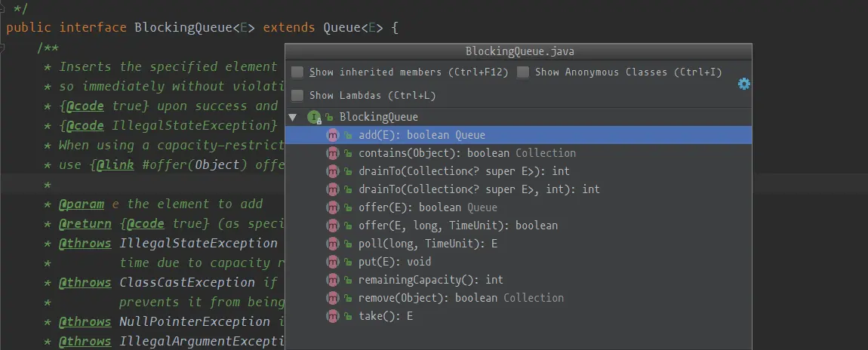Enable Show Lambdas checkbox
The width and height of the screenshot is (868, 350).
pos(297,96)
